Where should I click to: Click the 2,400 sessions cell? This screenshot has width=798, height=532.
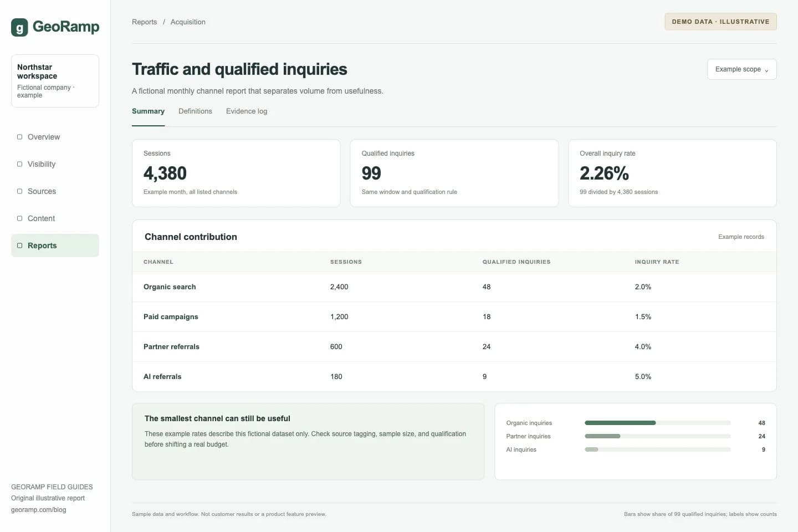[339, 287]
